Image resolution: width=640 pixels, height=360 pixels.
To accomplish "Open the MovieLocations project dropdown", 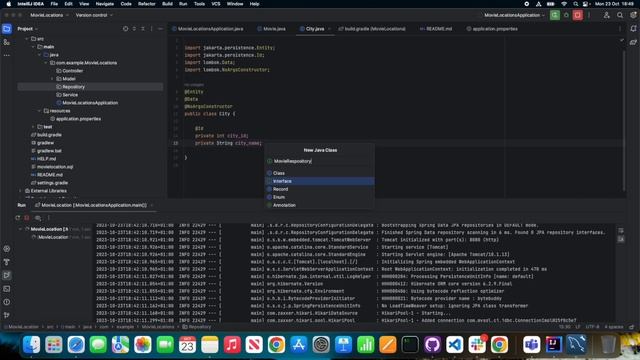I will (49, 15).
